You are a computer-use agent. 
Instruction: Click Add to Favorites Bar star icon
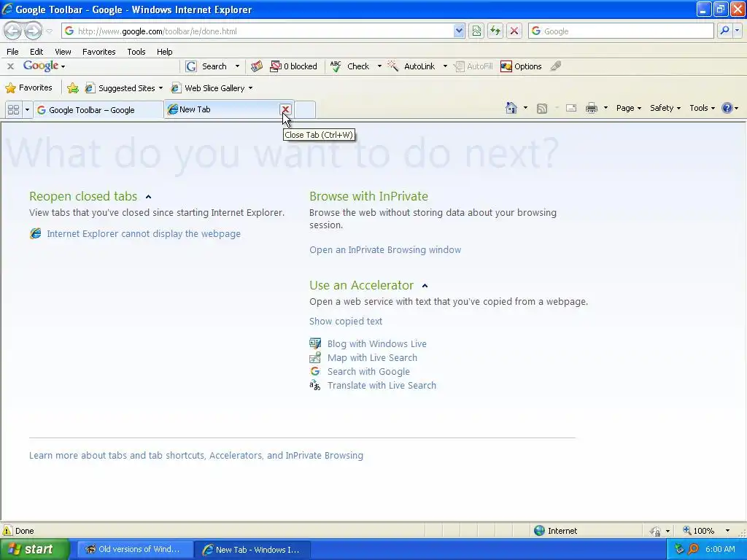tap(72, 88)
